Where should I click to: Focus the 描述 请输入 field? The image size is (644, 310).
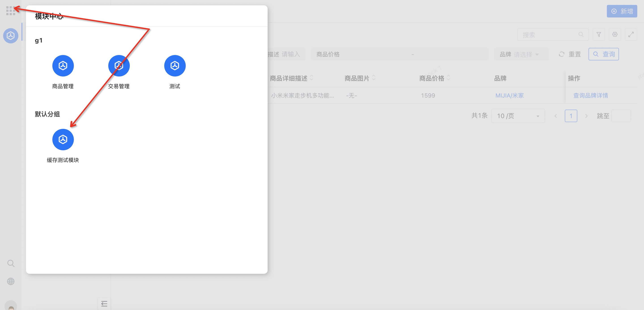tap(286, 54)
